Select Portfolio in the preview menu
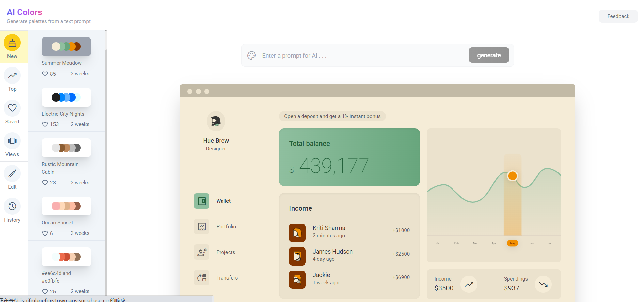The width and height of the screenshot is (644, 302). coord(226,227)
